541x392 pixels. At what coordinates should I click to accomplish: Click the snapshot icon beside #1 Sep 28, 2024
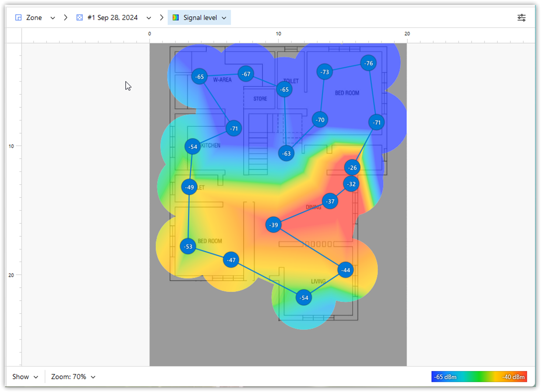(79, 18)
